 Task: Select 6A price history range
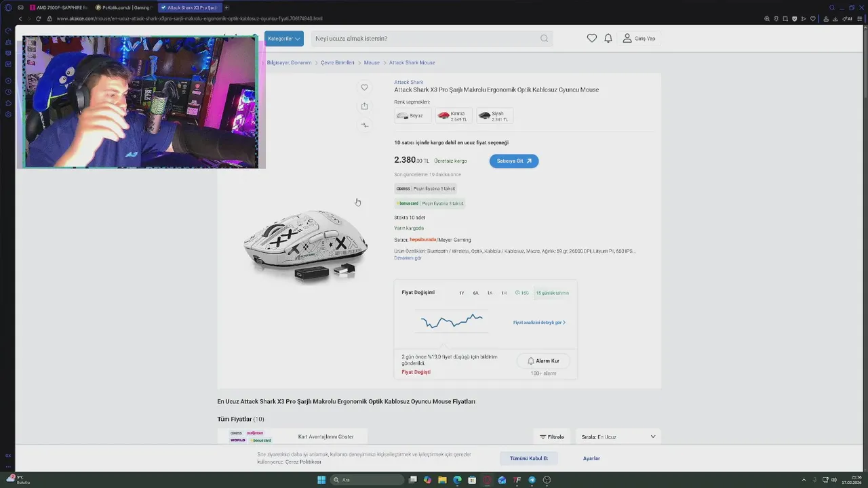pyautogui.click(x=476, y=293)
